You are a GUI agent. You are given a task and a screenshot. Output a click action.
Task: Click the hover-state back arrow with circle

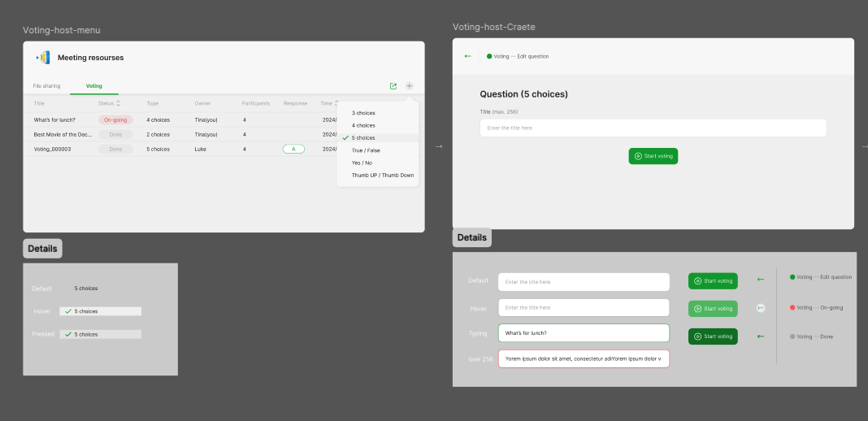760,308
